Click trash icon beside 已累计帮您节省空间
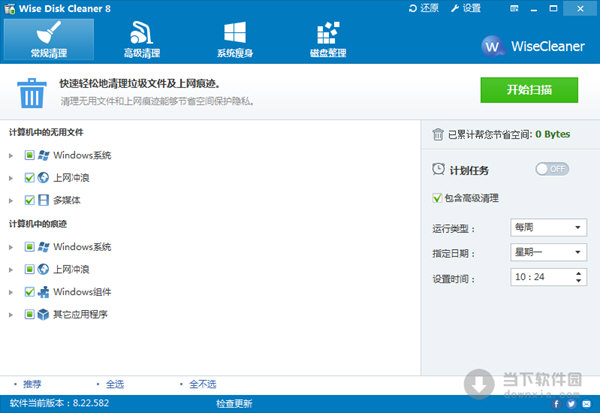Viewport: 600px width, 413px height. (x=438, y=134)
